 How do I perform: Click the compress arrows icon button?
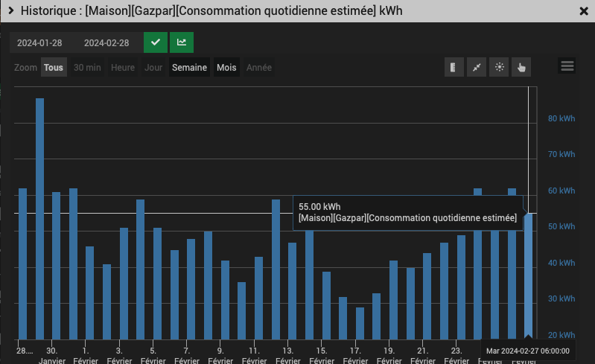tap(477, 67)
